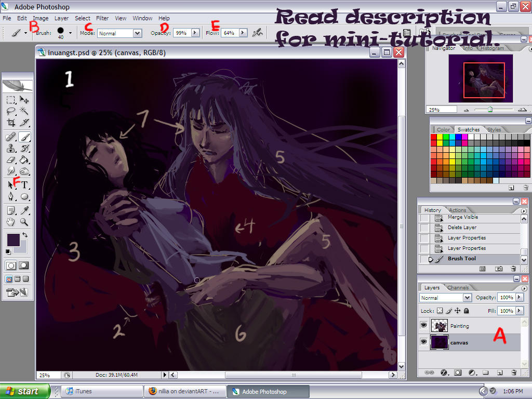
Task: Select the Crop tool
Action: click(x=11, y=123)
